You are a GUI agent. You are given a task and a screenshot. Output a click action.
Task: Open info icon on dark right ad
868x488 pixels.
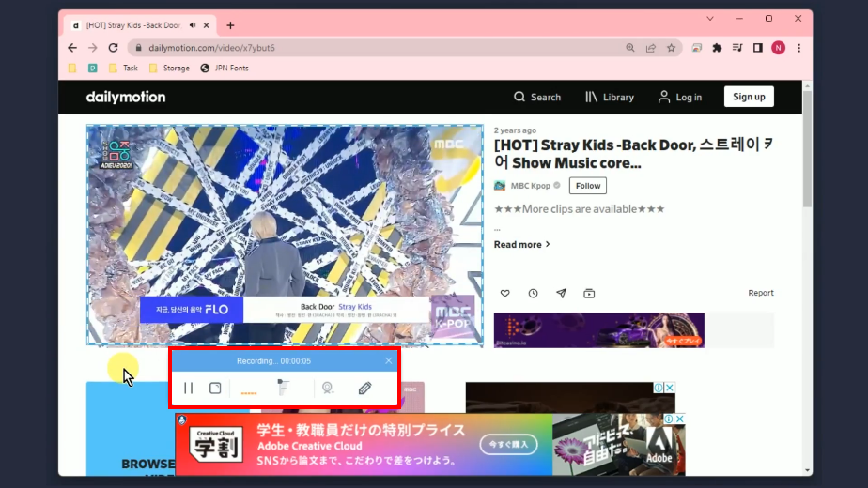(x=659, y=388)
